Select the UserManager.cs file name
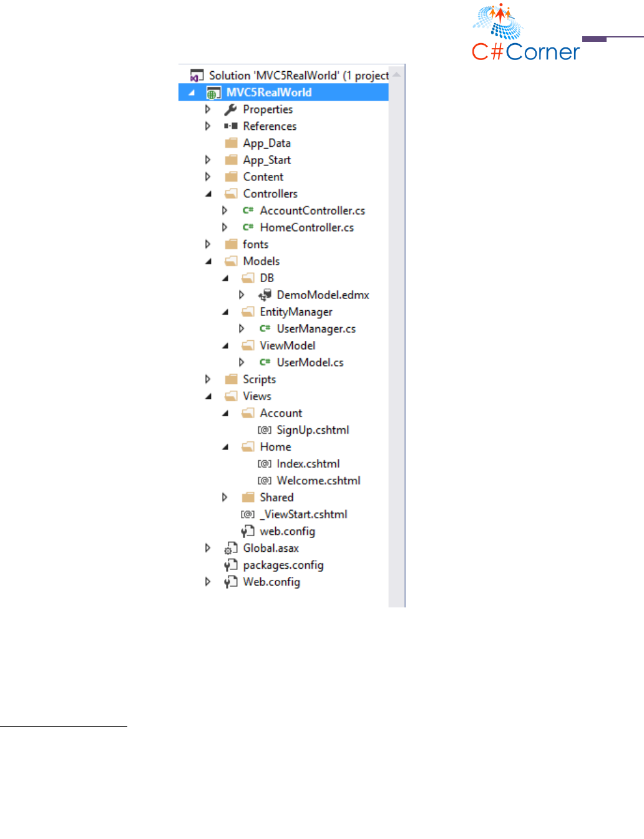644x839 pixels. (x=316, y=328)
